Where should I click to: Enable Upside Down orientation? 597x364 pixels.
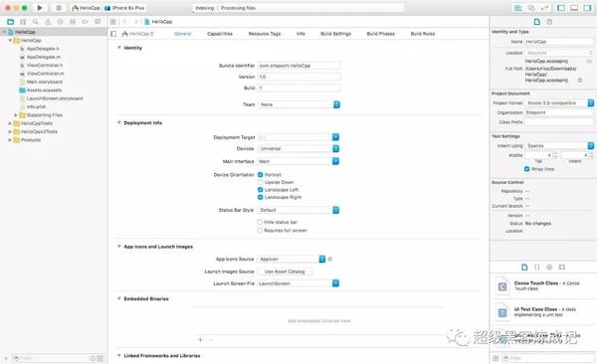[x=261, y=182]
